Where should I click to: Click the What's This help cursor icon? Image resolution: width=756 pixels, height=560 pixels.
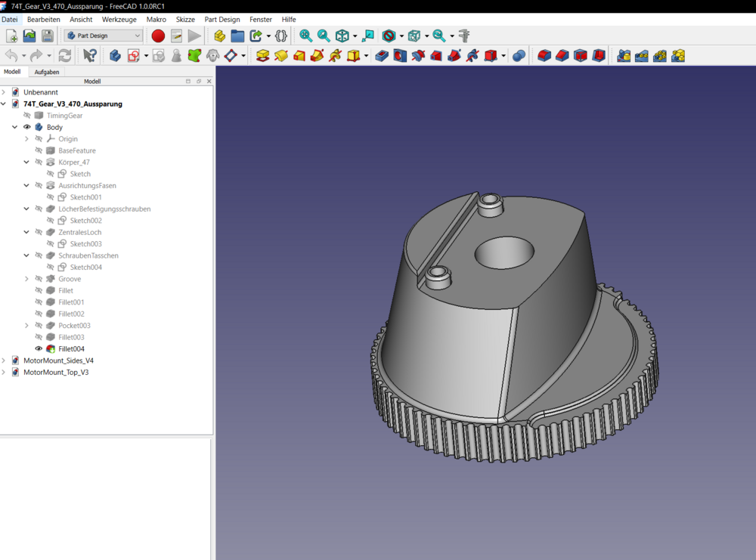[90, 56]
